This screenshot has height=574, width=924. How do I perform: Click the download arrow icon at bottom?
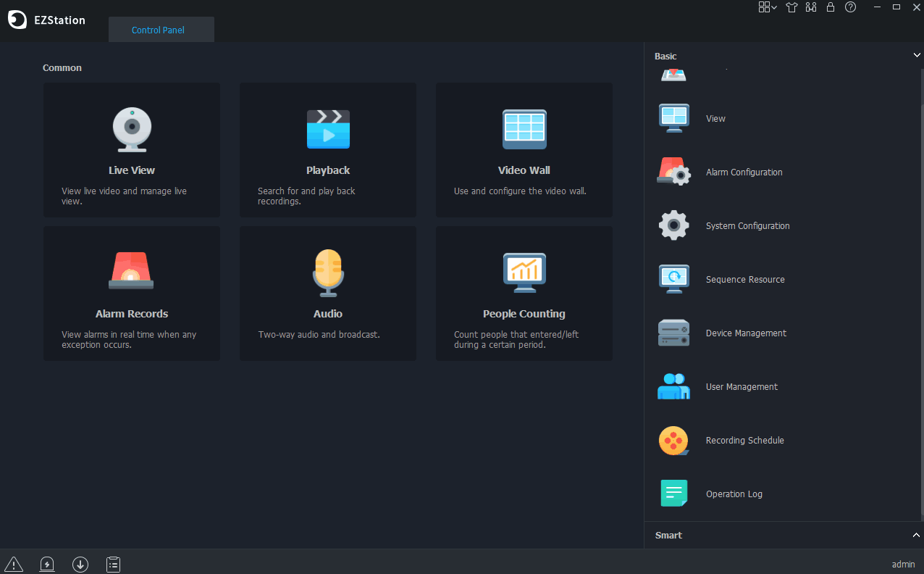tap(80, 564)
